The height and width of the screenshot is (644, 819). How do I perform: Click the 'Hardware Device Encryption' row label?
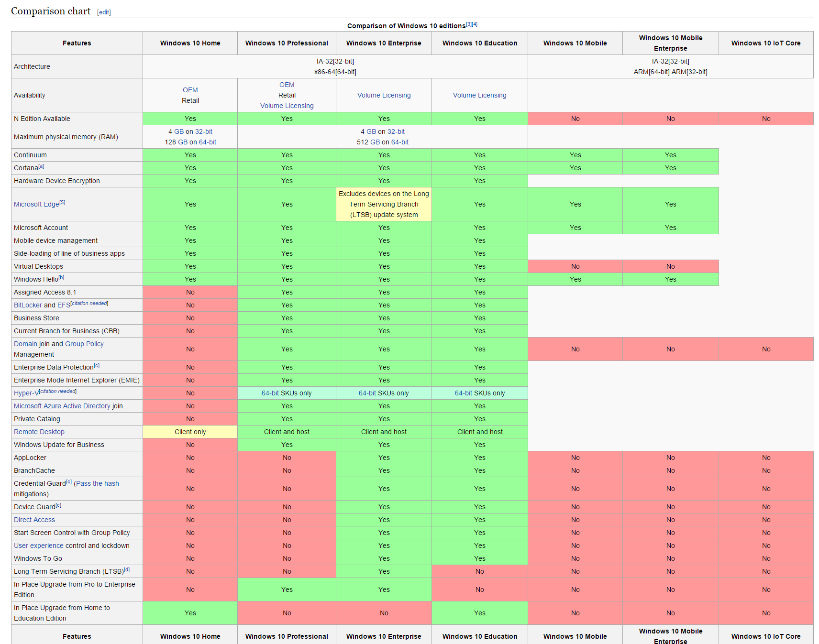click(x=57, y=181)
